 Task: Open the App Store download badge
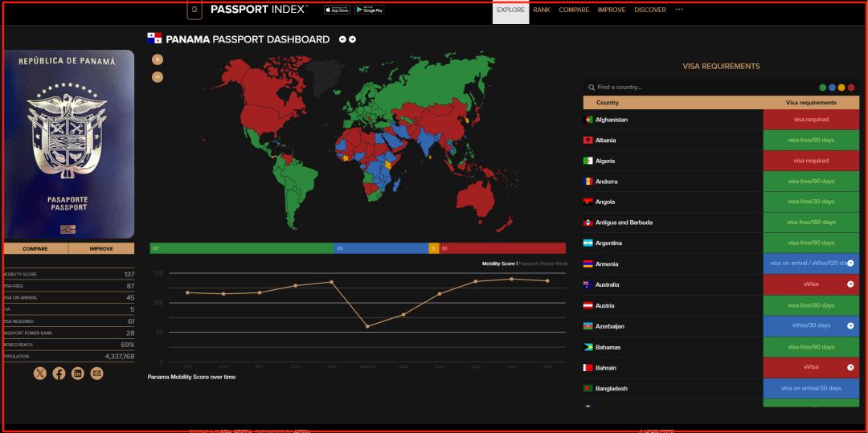pyautogui.click(x=337, y=10)
